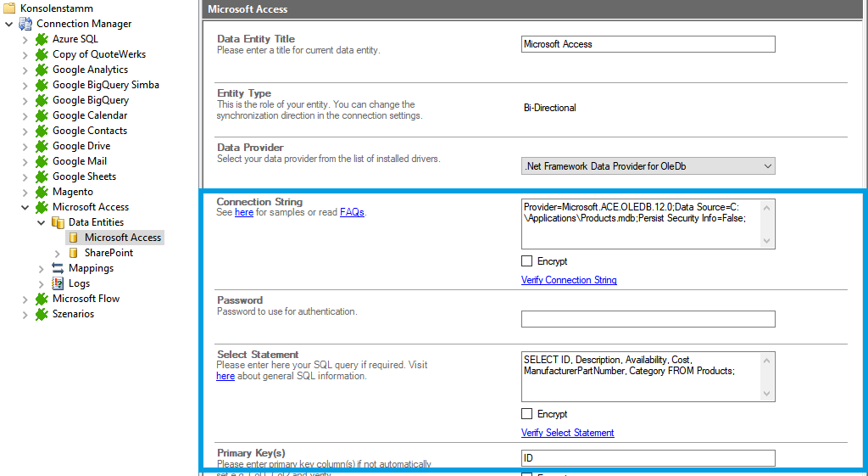Enable Encrypt for the Select Statement
The width and height of the screenshot is (868, 476).
pyautogui.click(x=527, y=414)
